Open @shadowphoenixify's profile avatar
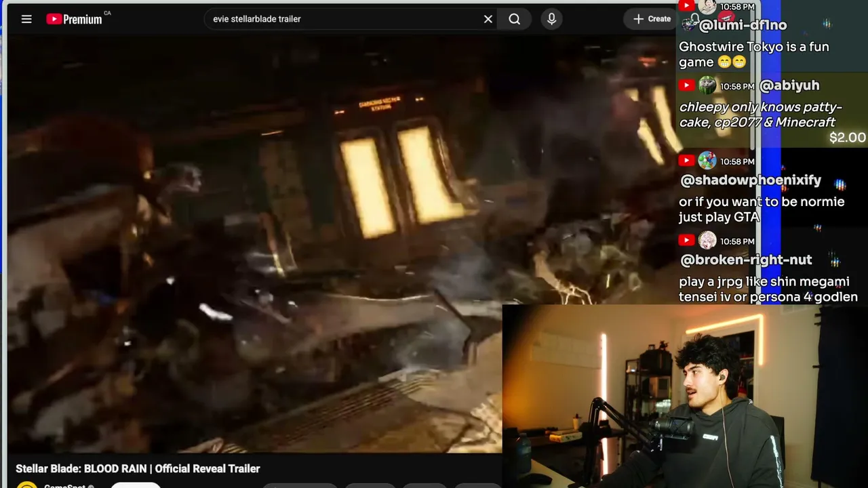Screen dimensions: 868x488 coord(707,161)
